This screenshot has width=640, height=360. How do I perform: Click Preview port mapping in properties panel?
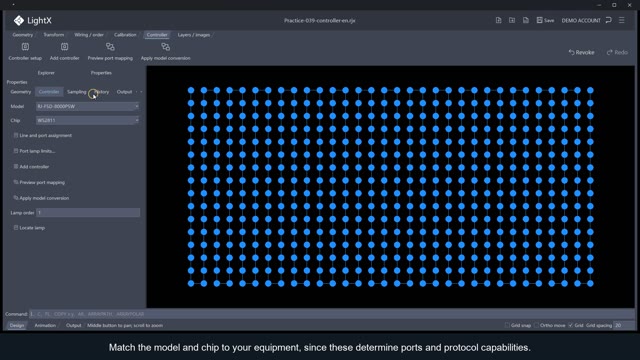[39, 182]
